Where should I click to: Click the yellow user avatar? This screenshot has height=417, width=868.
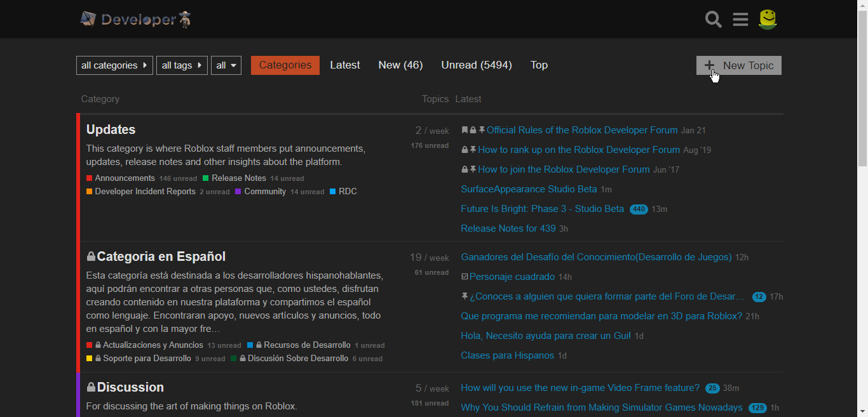(768, 19)
